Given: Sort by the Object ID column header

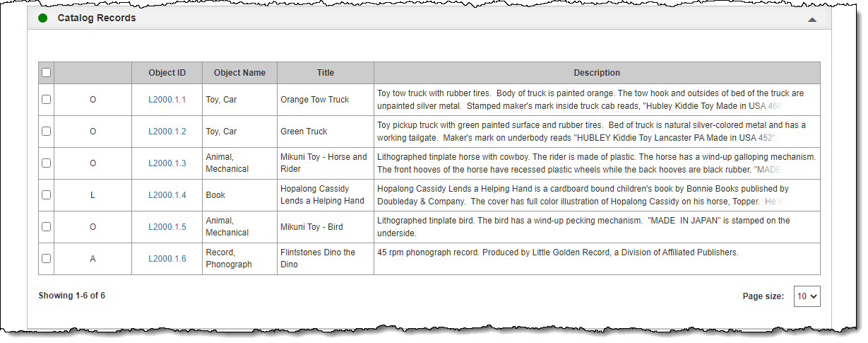Looking at the screenshot, I should pos(167,73).
